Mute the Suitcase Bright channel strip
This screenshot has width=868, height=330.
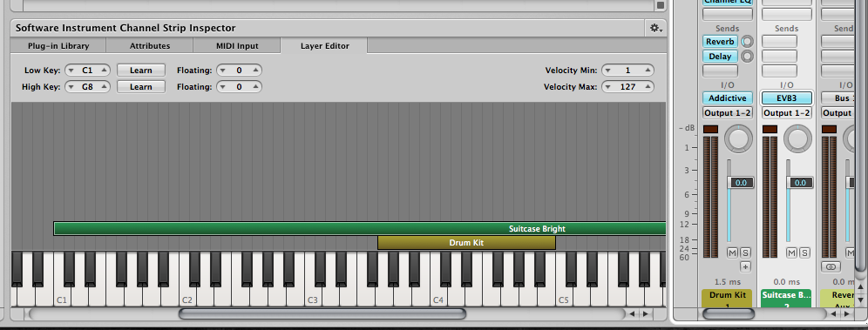coord(791,253)
